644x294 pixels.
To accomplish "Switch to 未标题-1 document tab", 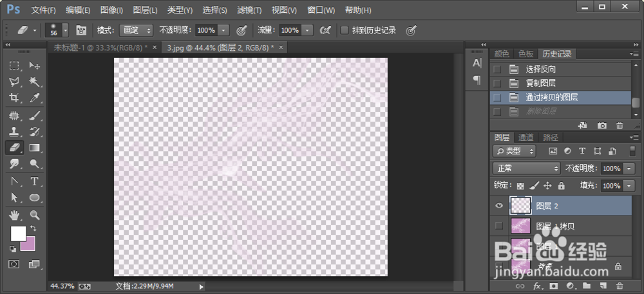I will 101,48.
